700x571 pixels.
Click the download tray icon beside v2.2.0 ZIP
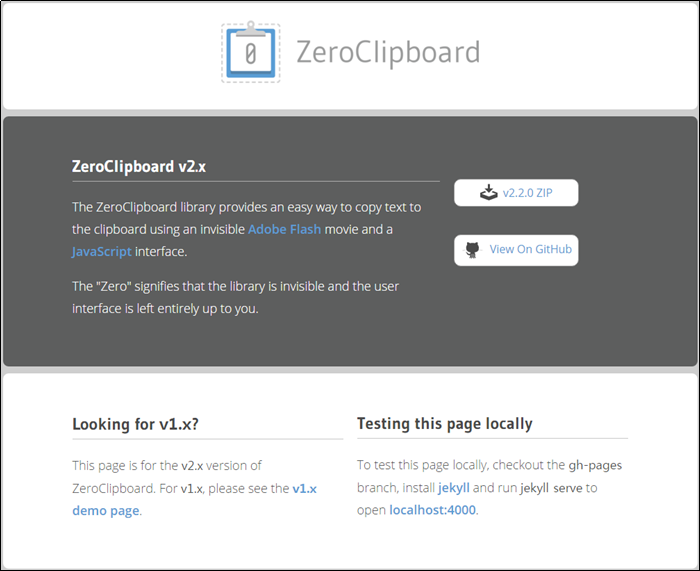[x=489, y=192]
